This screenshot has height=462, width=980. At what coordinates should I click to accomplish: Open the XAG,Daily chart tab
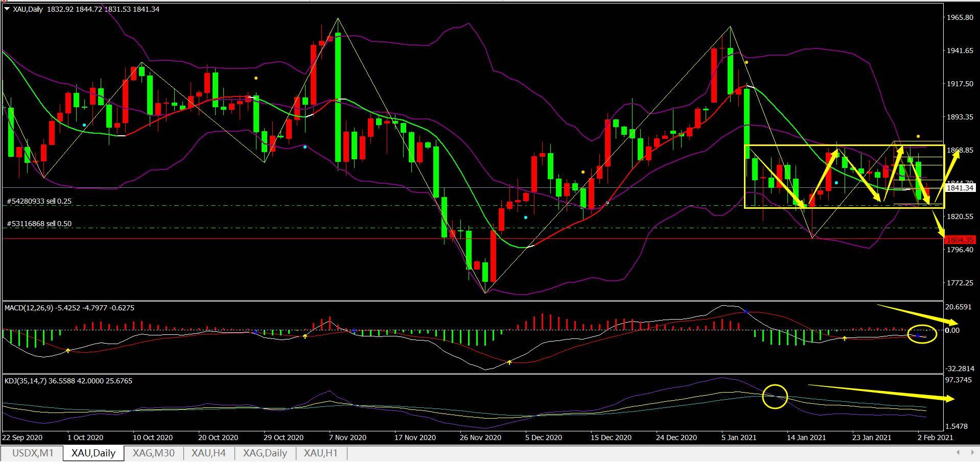tap(265, 453)
